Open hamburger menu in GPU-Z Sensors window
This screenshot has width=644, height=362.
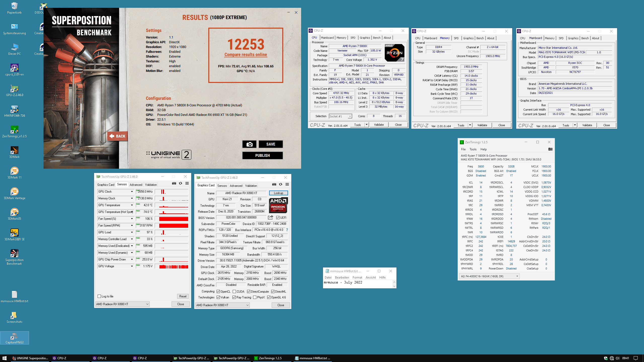coord(187,183)
